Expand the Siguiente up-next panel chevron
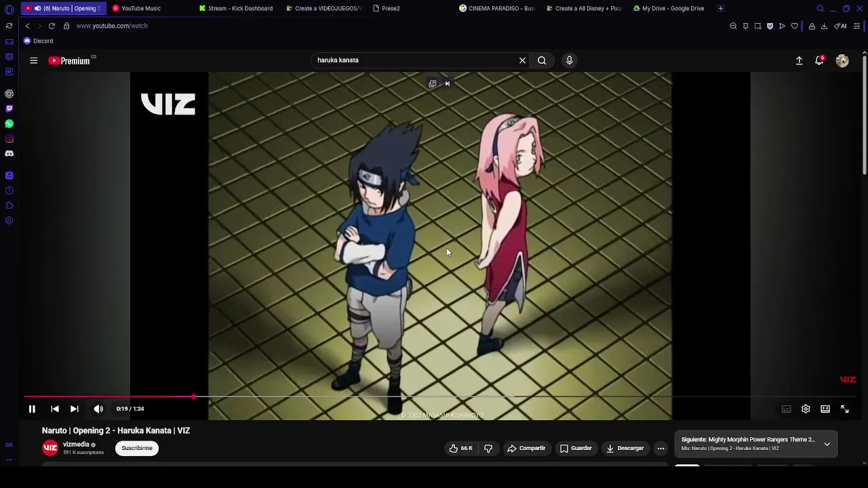The height and width of the screenshot is (488, 868). tap(827, 444)
